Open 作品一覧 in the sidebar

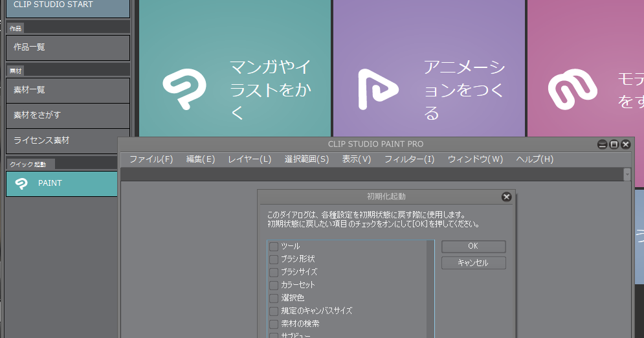(x=68, y=48)
